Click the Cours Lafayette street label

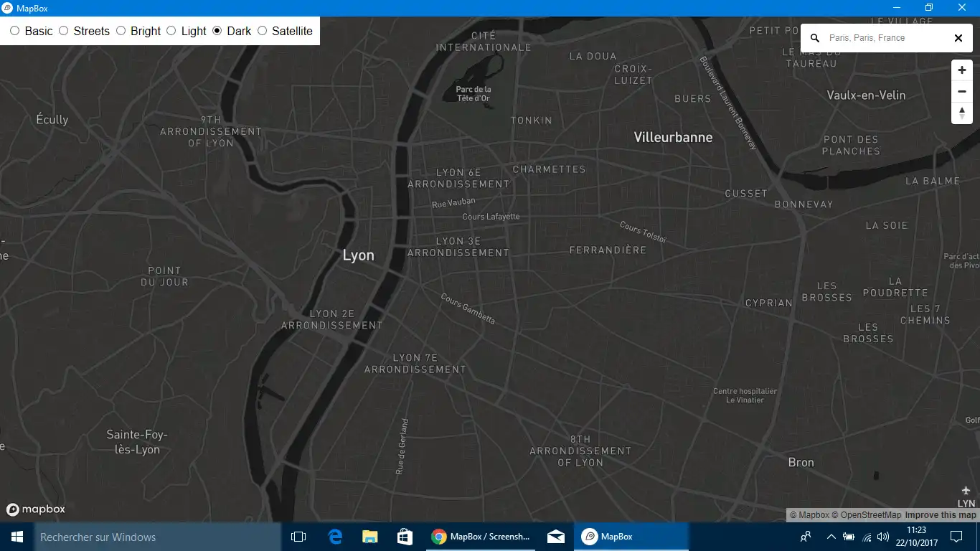[491, 217]
